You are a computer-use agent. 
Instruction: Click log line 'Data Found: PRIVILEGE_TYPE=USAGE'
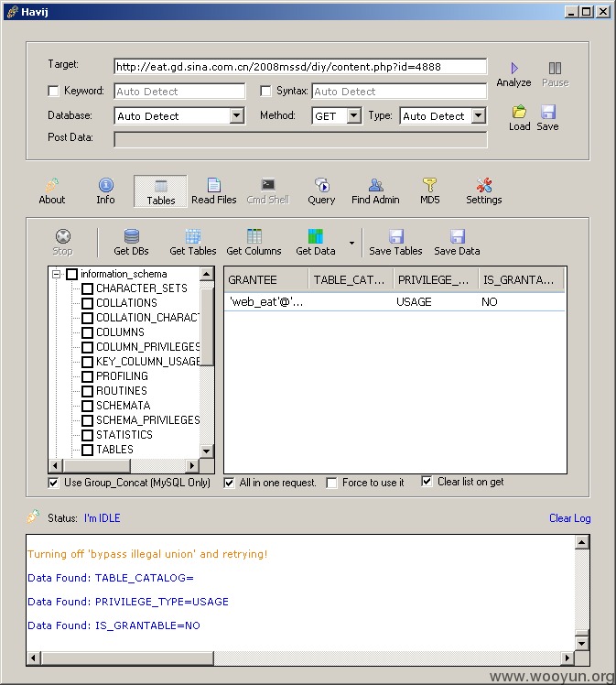coord(128,602)
